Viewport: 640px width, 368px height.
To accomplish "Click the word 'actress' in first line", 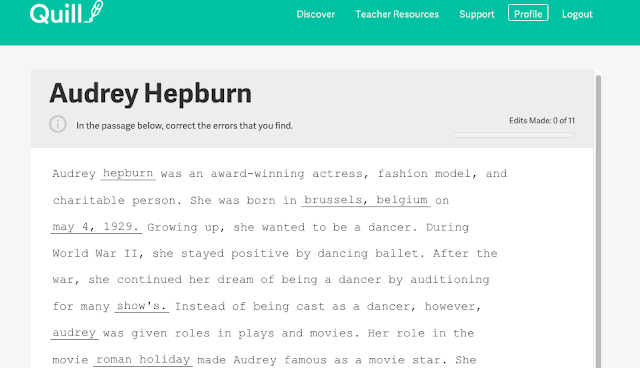I will click(337, 174).
